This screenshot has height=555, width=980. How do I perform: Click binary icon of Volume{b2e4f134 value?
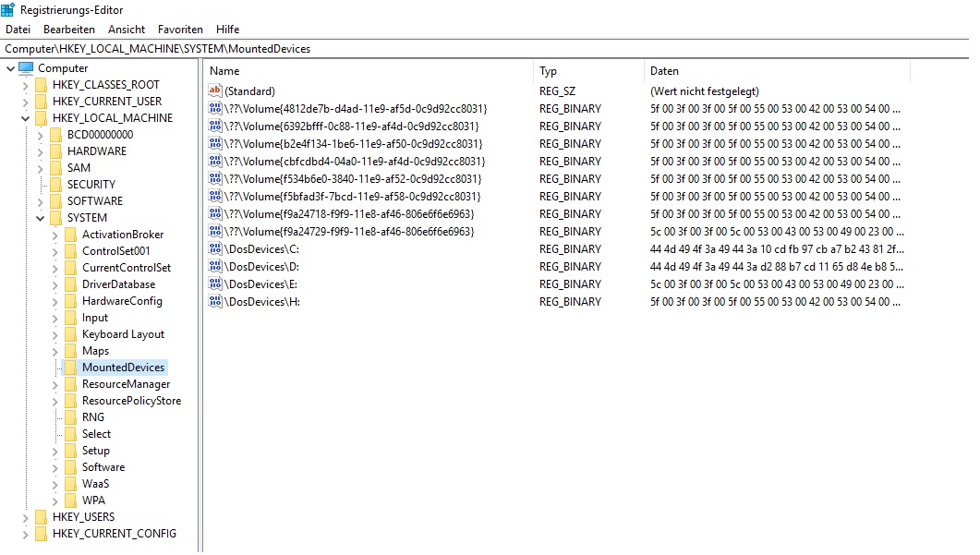(215, 143)
